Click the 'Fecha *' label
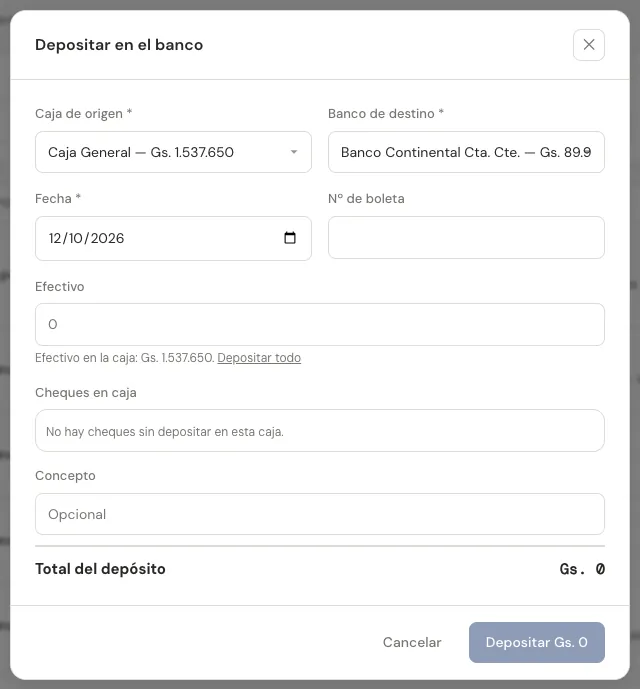The image size is (640, 689). (58, 198)
